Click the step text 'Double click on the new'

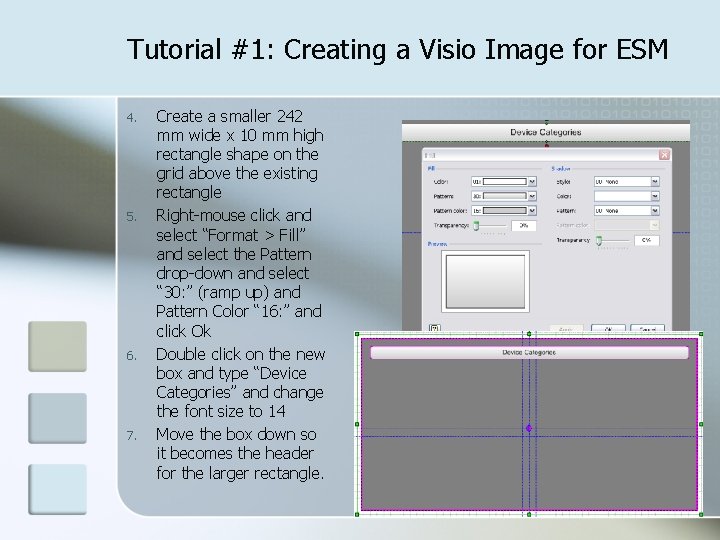[x=241, y=354]
